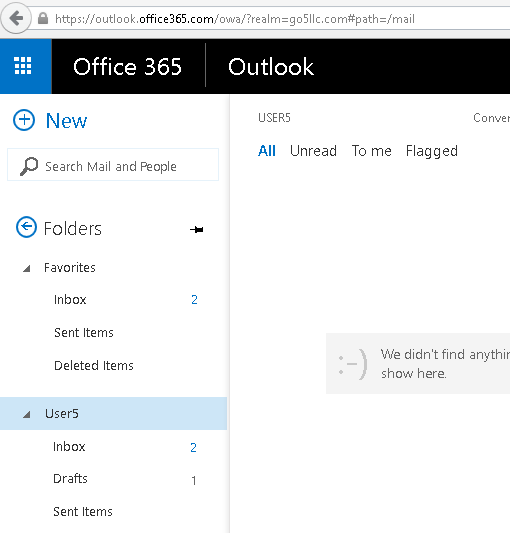Filter by Flagged messages
The height and width of the screenshot is (533, 510).
click(432, 151)
